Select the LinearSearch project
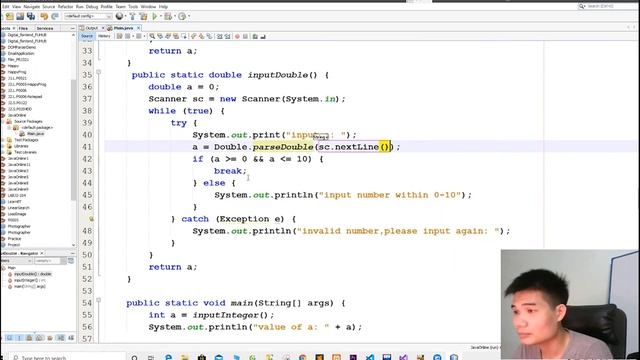The height and width of the screenshot is (360, 640). [x=18, y=208]
